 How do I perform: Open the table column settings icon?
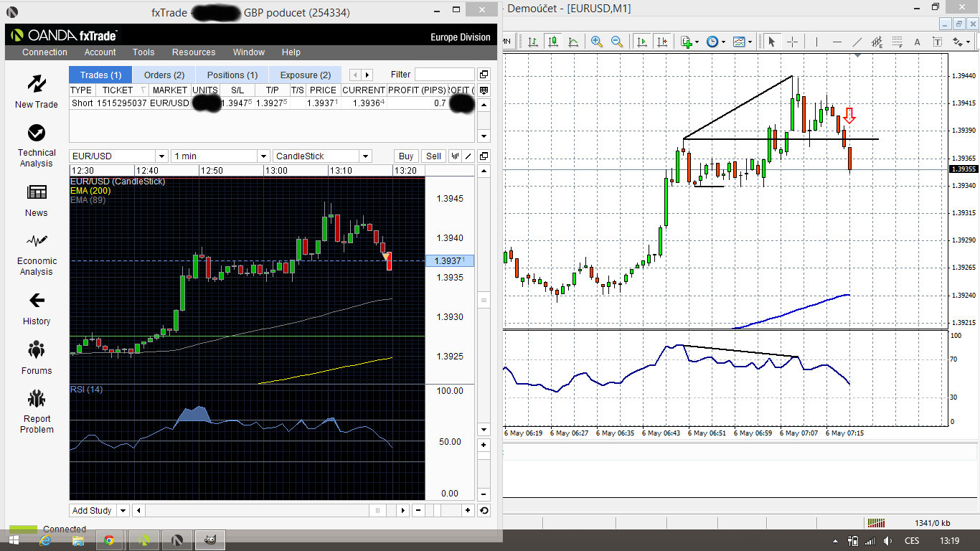coord(484,90)
